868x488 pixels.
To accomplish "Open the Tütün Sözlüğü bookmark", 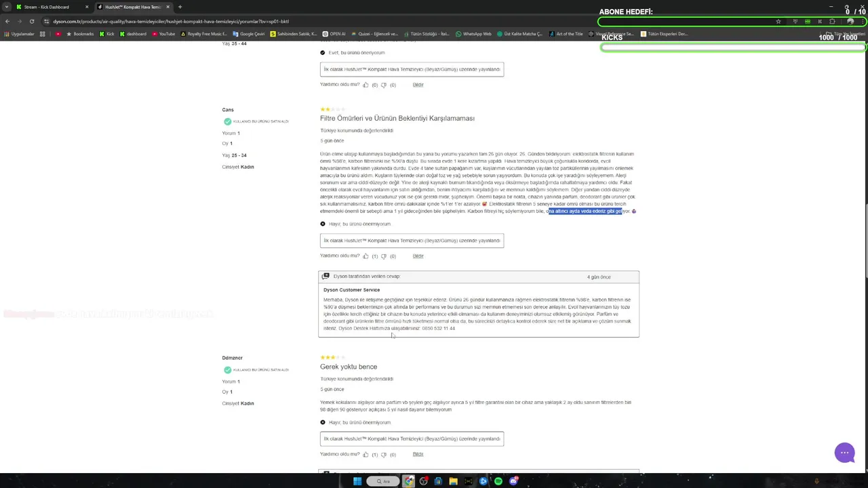I will (x=427, y=34).
